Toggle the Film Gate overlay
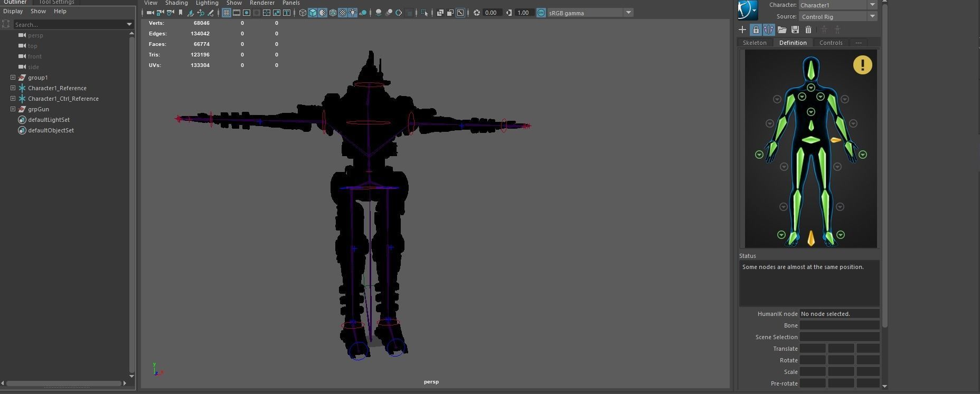Screen dimensions: 980x394 pos(237,13)
